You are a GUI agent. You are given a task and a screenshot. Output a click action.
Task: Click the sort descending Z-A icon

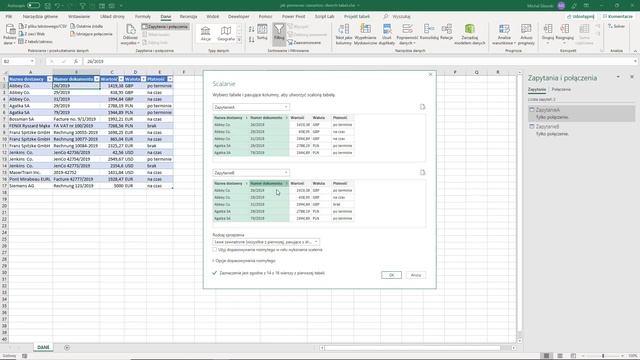pos(251,39)
